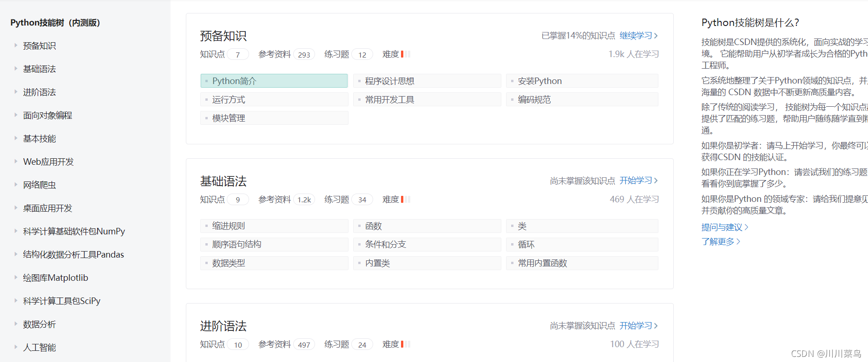Click the 练习题 count 34 badge
868x362 pixels.
(x=362, y=200)
